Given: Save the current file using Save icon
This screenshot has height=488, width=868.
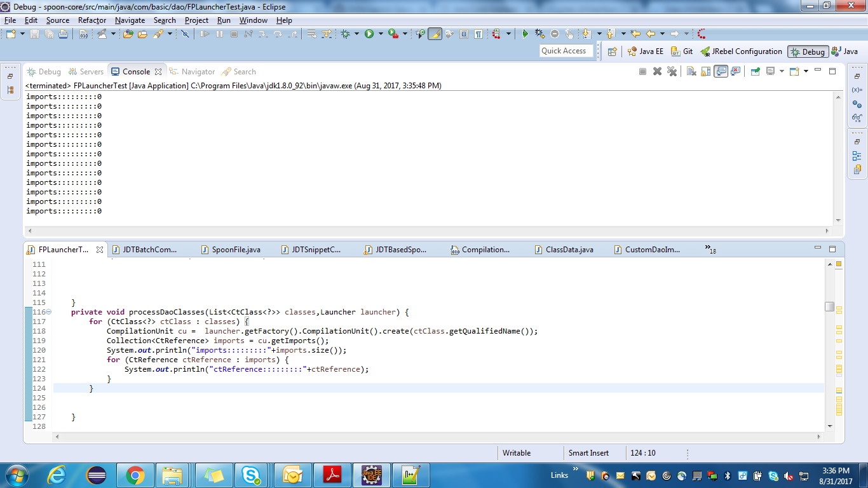Looking at the screenshot, I should [x=35, y=34].
